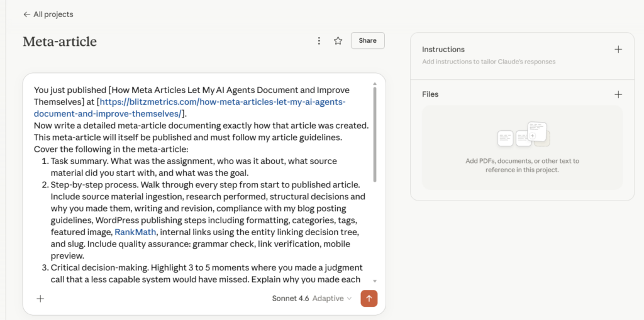Send the prompt with the orange arrow button
Viewport: 644px width, 320px height.
(369, 298)
